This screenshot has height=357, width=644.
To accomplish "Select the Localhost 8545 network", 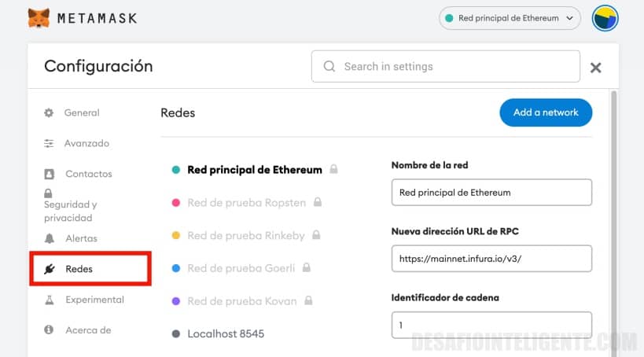I will [x=226, y=333].
